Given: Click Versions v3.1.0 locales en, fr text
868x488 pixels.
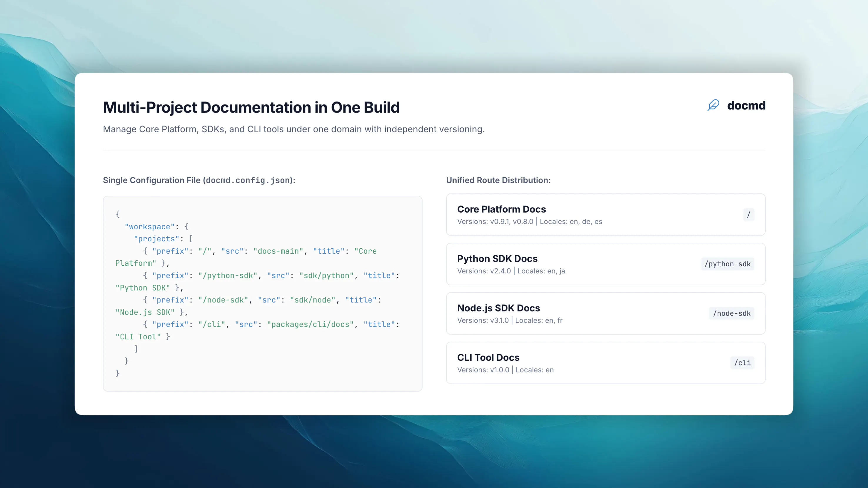Looking at the screenshot, I should pos(510,320).
